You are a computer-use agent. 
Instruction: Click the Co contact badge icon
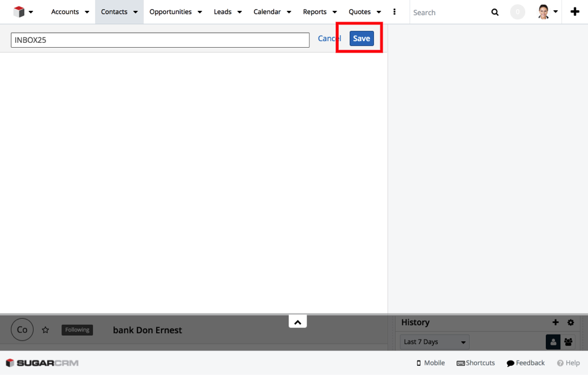[22, 330]
